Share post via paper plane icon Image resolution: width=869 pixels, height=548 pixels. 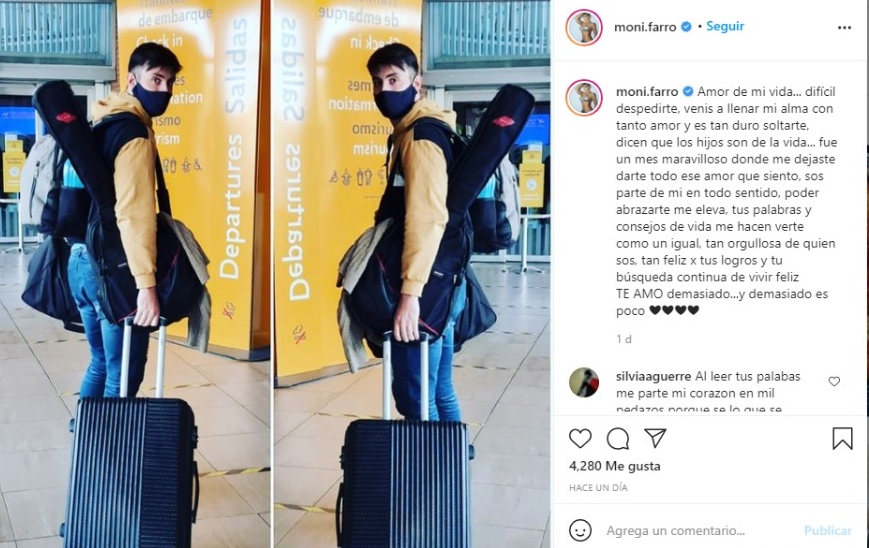[655, 438]
